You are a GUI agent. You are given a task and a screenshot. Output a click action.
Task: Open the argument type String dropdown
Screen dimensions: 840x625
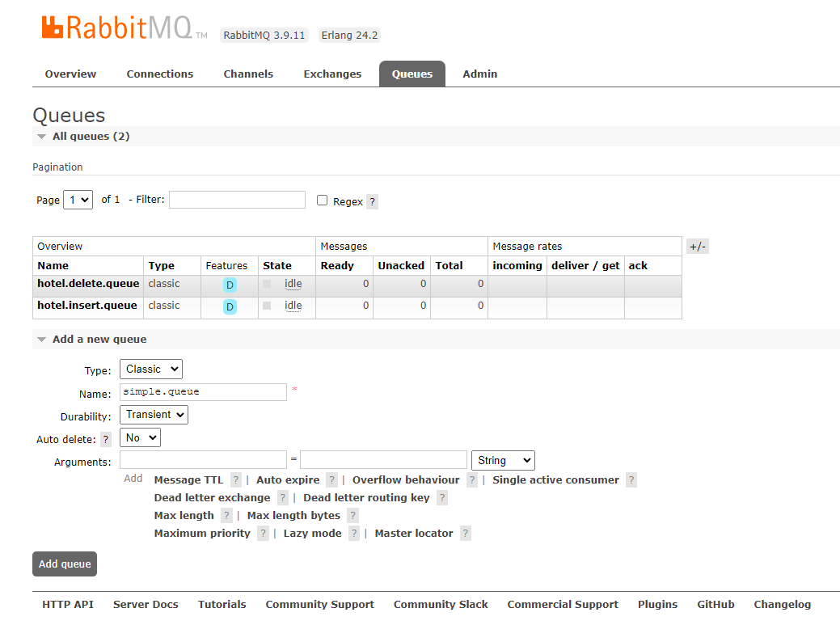tap(502, 461)
